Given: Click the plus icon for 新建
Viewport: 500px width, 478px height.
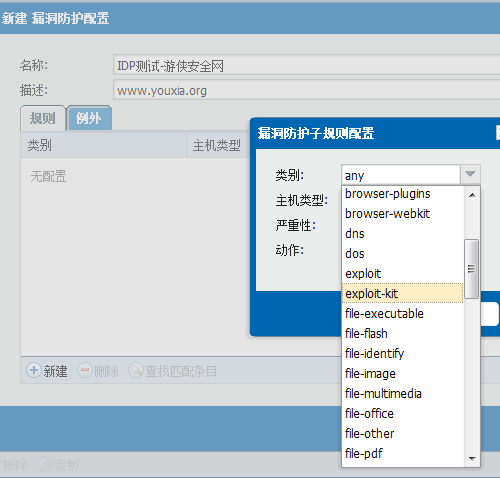Looking at the screenshot, I should [34, 370].
